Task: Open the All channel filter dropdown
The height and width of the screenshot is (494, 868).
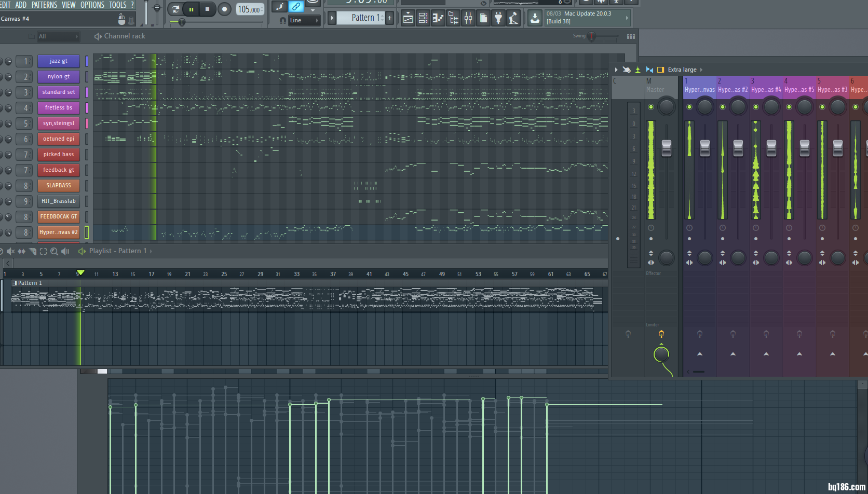Action: tap(58, 36)
